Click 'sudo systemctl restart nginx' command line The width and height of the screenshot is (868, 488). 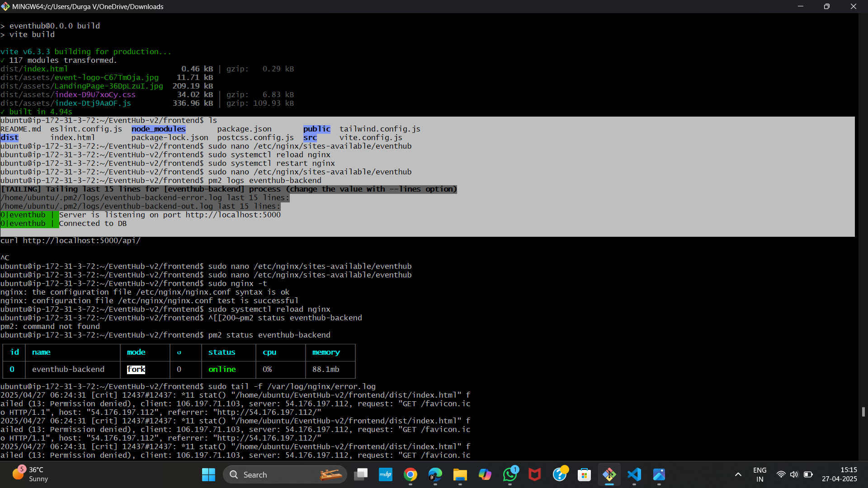coord(272,163)
